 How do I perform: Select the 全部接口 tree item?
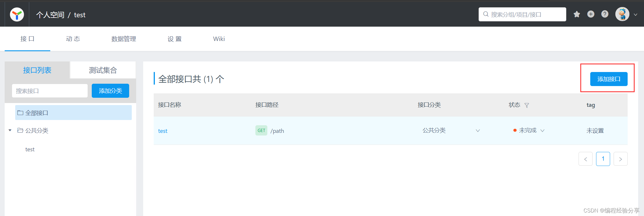[73, 113]
